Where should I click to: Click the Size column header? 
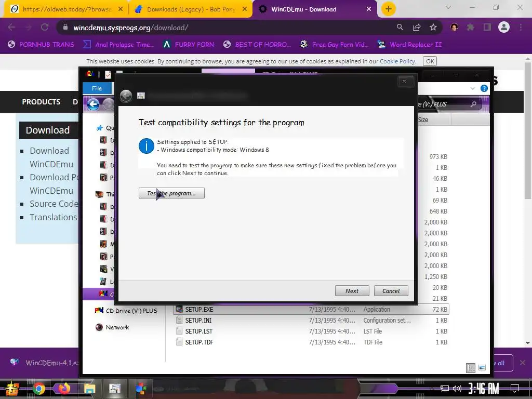pyautogui.click(x=434, y=120)
